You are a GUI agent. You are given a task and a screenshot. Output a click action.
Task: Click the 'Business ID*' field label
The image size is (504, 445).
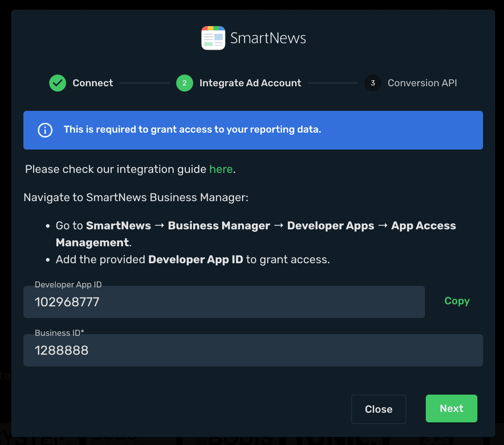[x=59, y=333]
